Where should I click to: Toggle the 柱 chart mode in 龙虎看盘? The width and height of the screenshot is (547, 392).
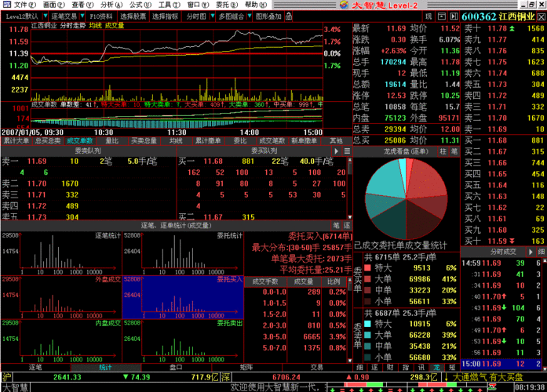click(x=443, y=151)
